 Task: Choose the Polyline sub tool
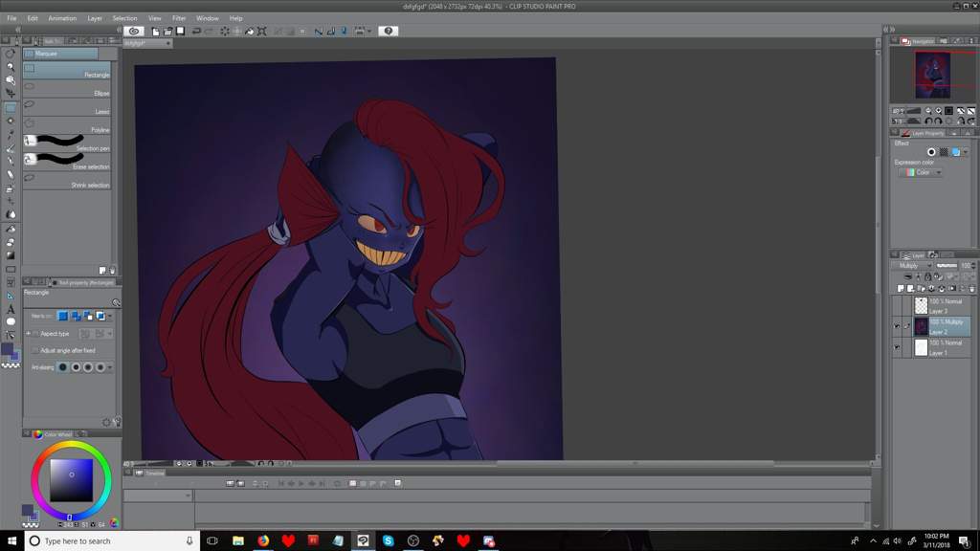[x=67, y=125]
